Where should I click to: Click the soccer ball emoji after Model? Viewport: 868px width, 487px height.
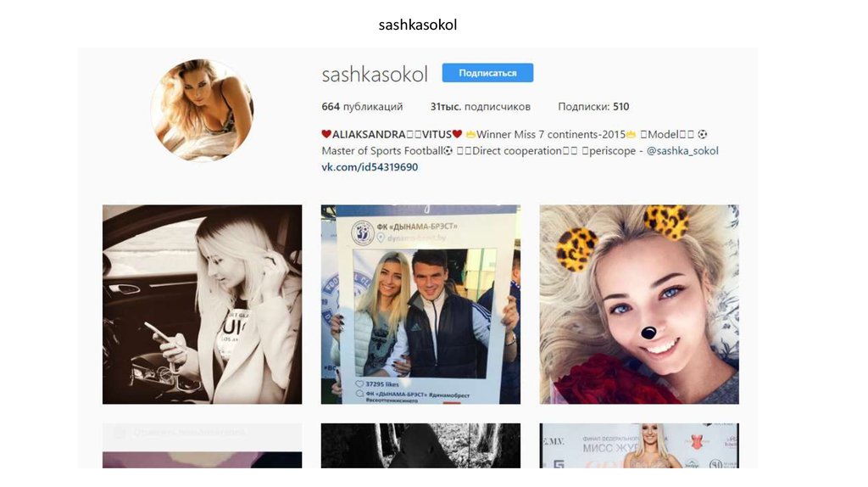pos(702,134)
